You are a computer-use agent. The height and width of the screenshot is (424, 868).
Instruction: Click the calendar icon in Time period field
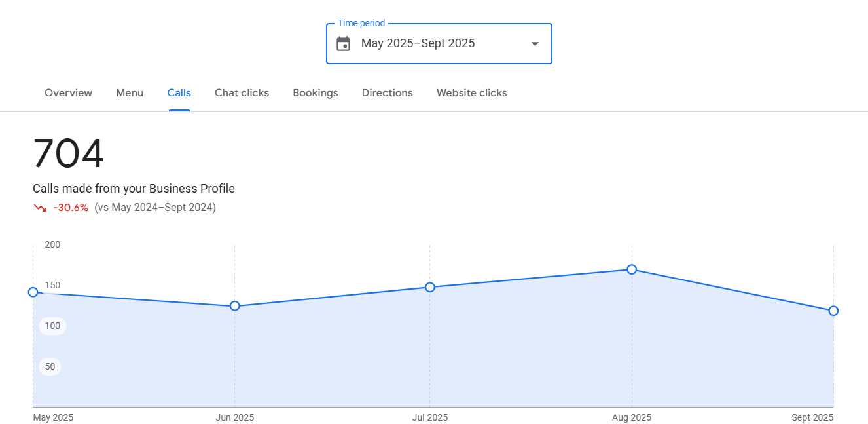[343, 44]
